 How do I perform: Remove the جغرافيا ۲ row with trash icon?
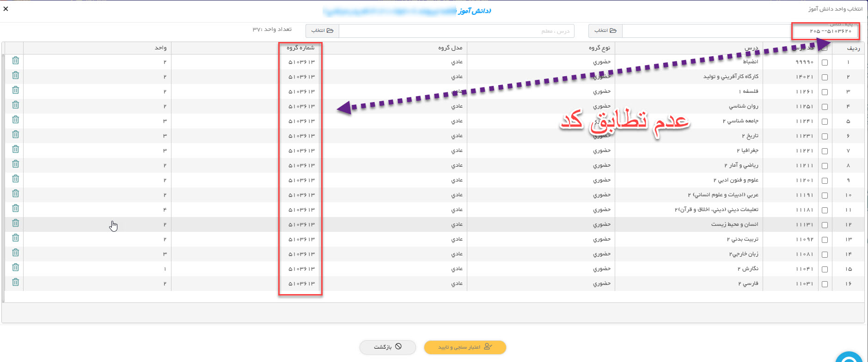[15, 149]
